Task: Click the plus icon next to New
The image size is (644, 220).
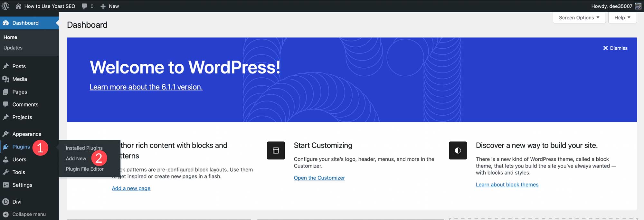Action: click(103, 6)
